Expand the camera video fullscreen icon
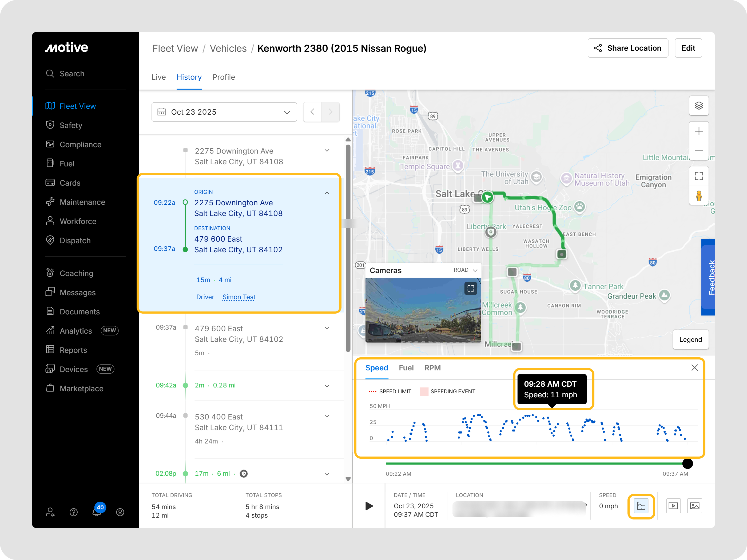 tap(470, 288)
